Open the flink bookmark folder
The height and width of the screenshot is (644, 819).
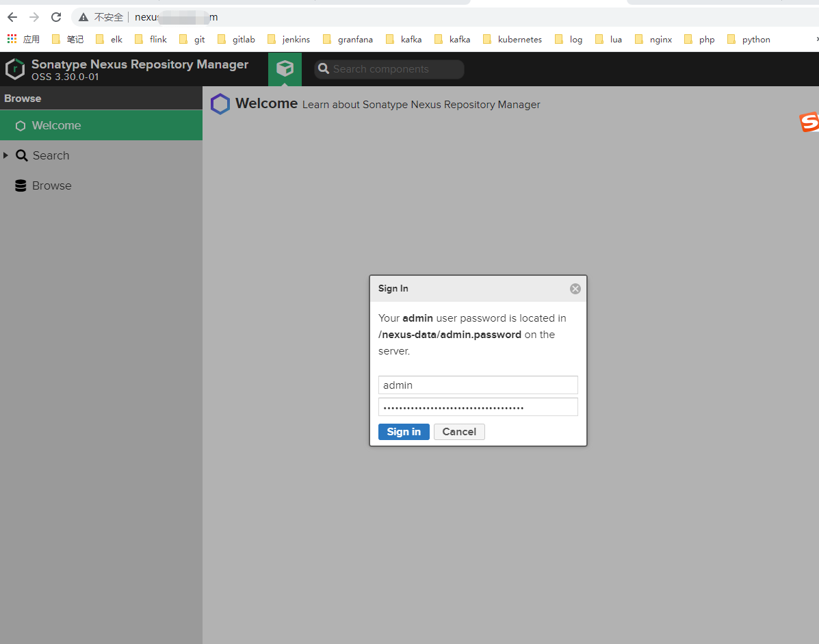point(151,39)
